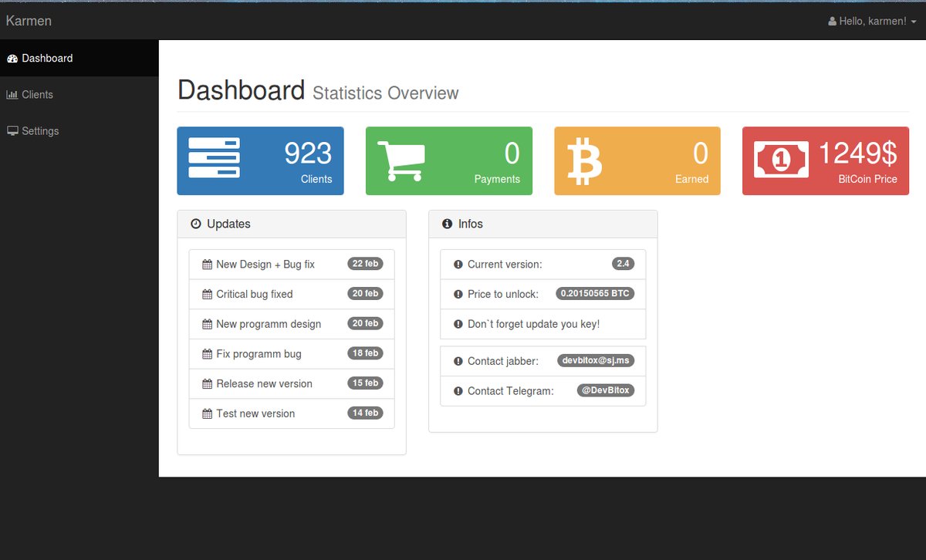
Task: Click the 2.4 current version badge
Action: 623,264
